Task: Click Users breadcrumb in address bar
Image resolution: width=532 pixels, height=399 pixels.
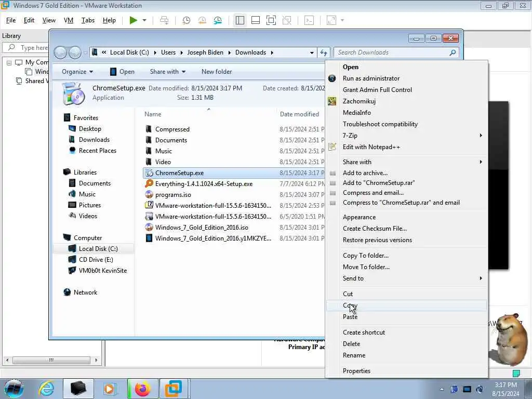Action: (168, 52)
